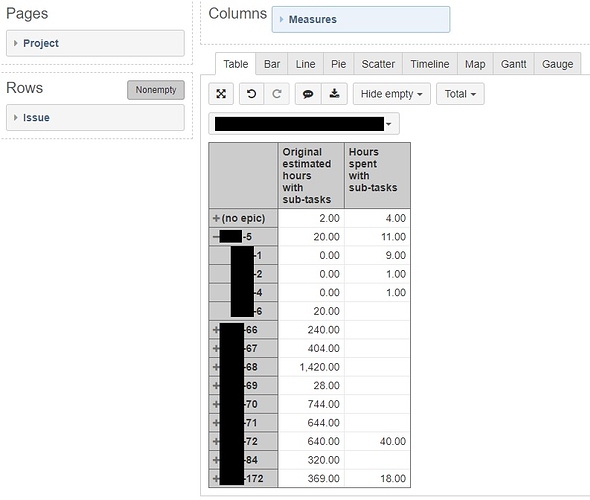Expand the row ending in -70
Screen dimensions: 590x500
pyautogui.click(x=216, y=404)
